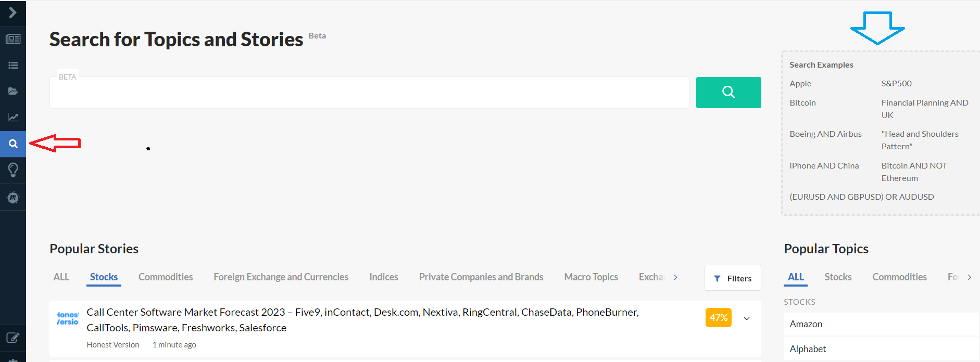
Task: Open the Filters button
Action: point(733,278)
